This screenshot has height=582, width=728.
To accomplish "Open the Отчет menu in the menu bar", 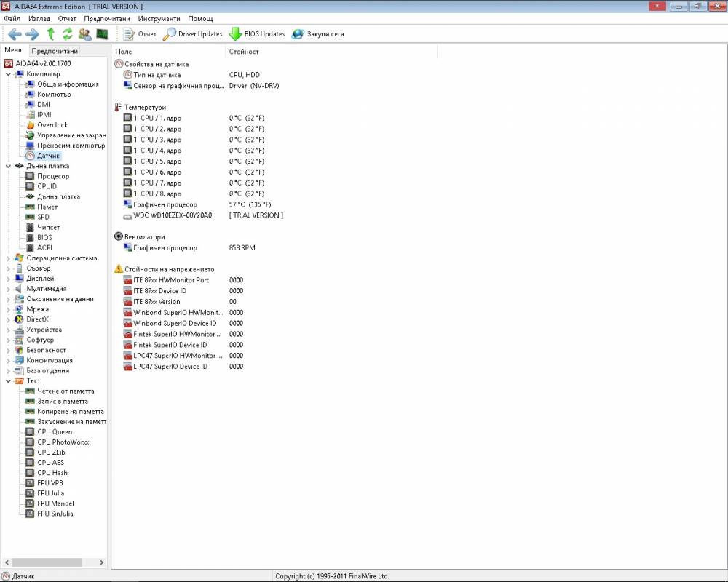I will pos(67,19).
